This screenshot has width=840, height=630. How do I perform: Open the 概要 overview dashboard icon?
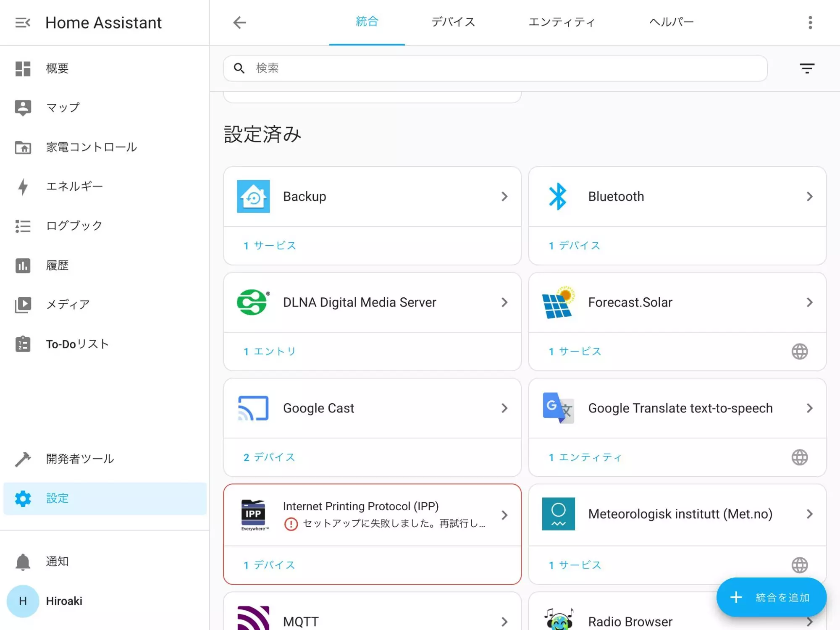(23, 68)
